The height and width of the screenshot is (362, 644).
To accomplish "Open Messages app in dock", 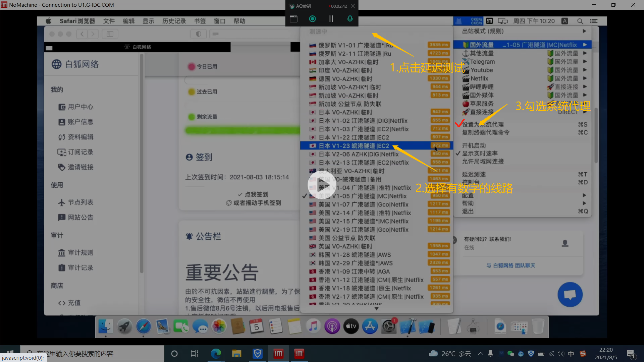I will [200, 326].
